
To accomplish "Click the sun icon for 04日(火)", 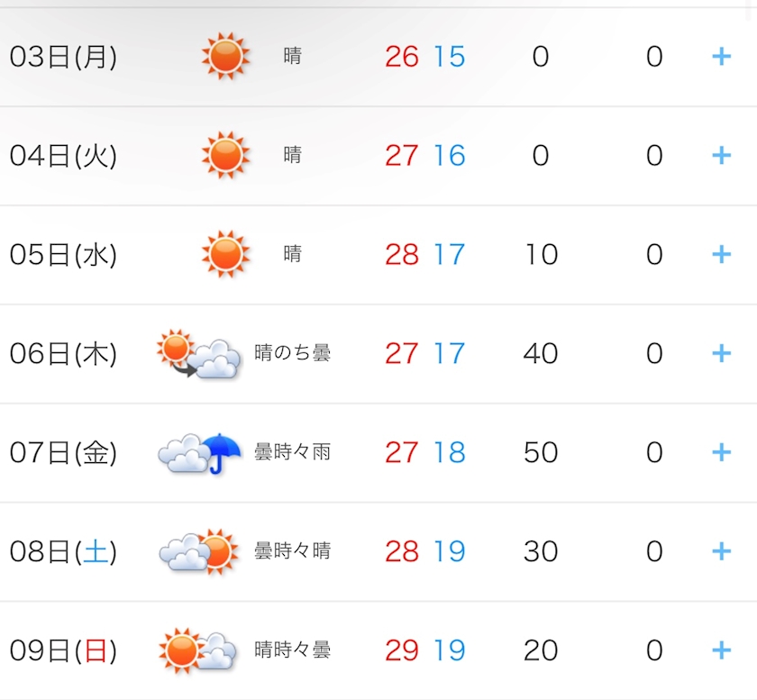I will click(x=225, y=156).
